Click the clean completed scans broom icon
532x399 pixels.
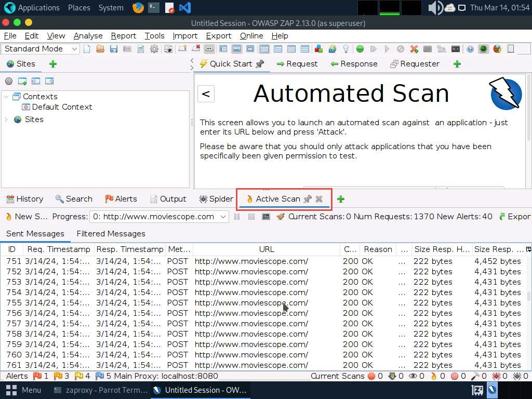(x=281, y=217)
